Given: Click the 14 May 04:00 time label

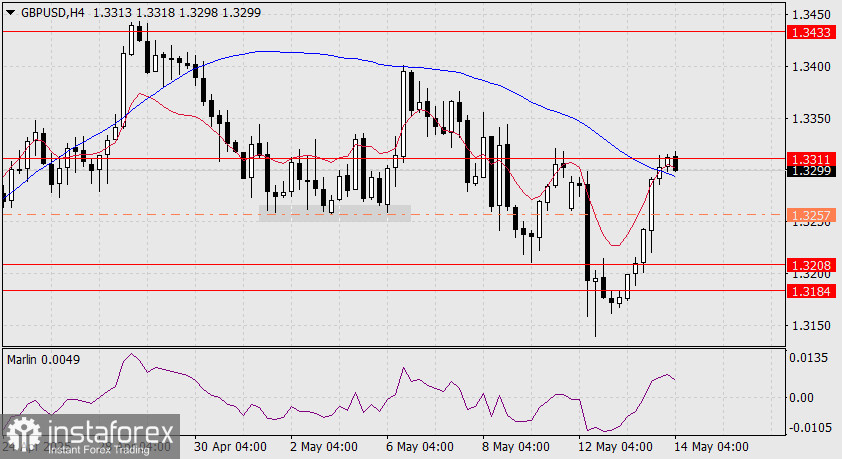Looking at the screenshot, I should [x=711, y=447].
